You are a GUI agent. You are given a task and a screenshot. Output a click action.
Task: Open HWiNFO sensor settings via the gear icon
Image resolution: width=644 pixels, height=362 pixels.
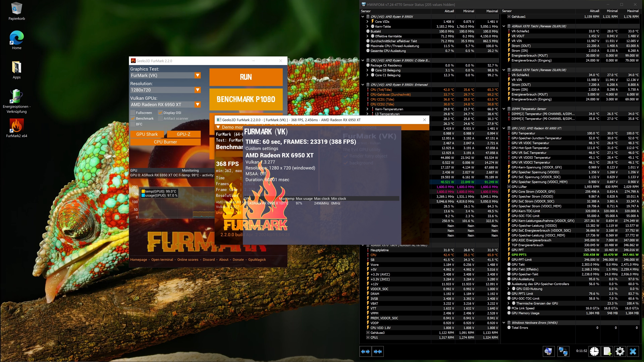(620, 351)
